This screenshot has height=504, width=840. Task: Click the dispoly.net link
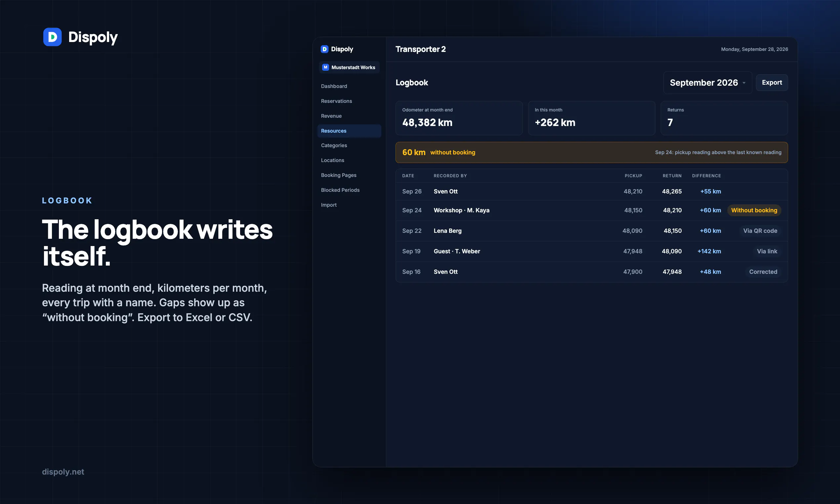click(63, 472)
